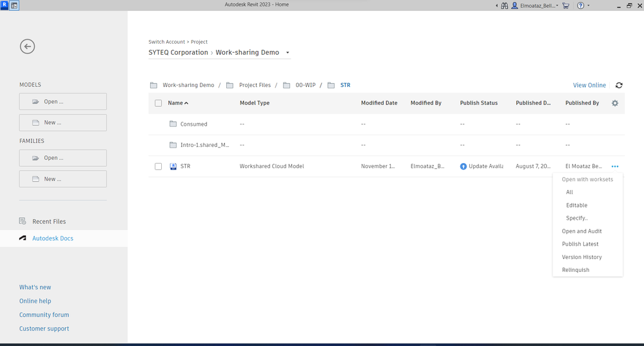Click the STR model name
This screenshot has height=346, width=644.
pos(185,166)
